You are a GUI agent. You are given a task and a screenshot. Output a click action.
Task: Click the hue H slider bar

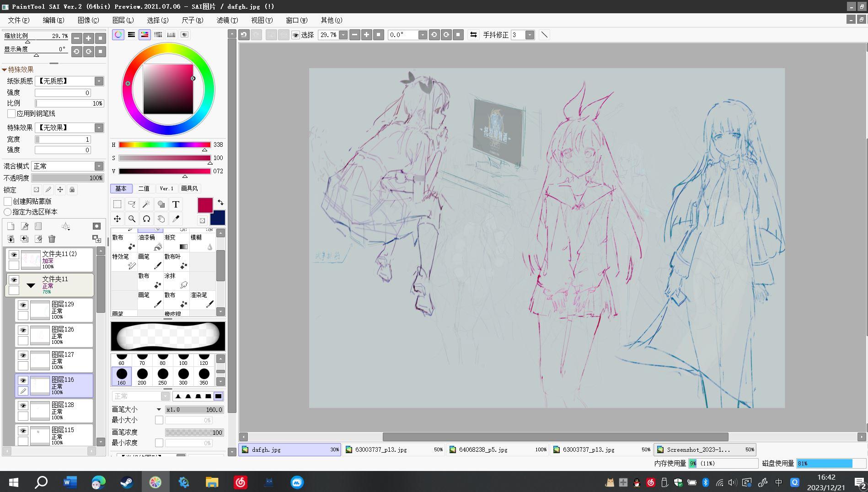tap(165, 145)
